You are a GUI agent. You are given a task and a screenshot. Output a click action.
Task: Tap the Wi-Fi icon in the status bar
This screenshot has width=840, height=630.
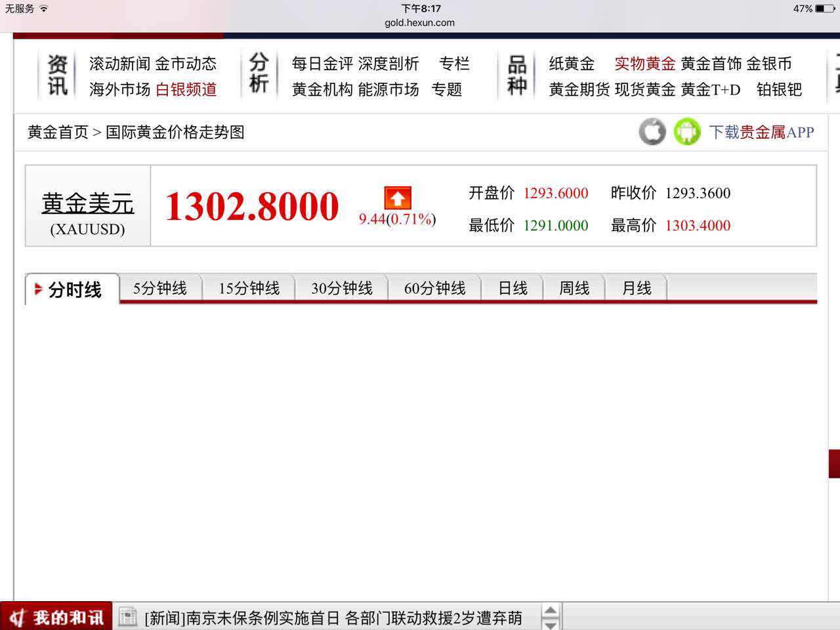(x=44, y=9)
